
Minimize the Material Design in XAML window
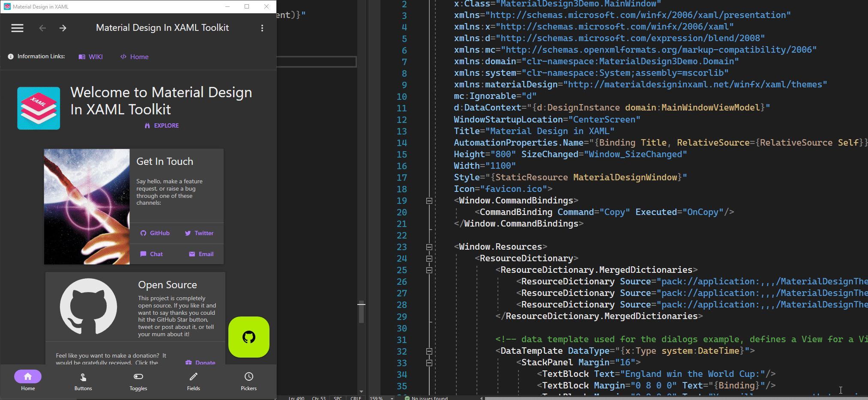click(x=227, y=6)
